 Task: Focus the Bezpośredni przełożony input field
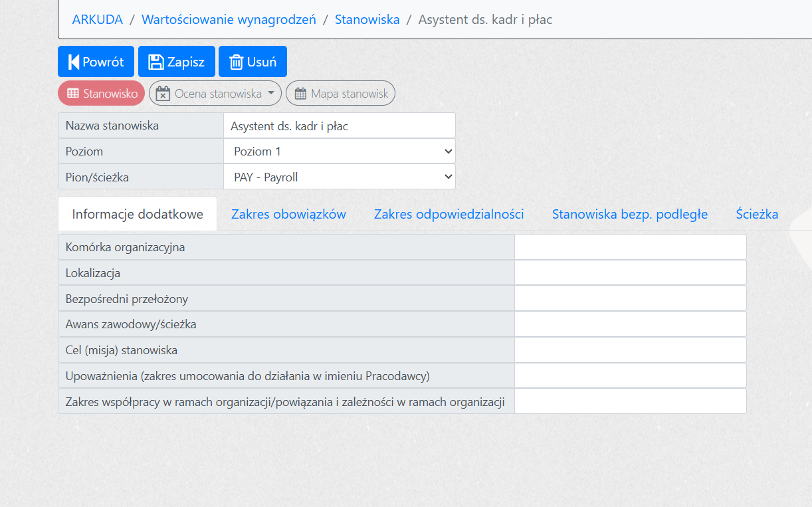(630, 299)
